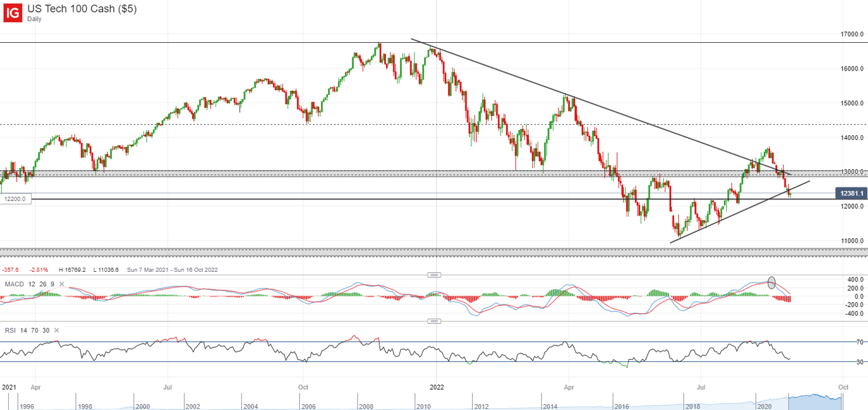868x410 pixels.
Task: Open RSI settings via the RSI label
Action: point(9,330)
